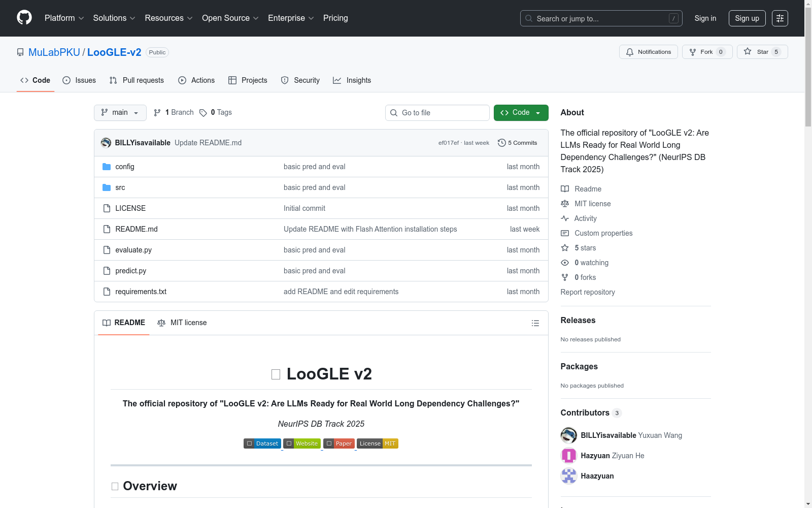The image size is (812, 508).
Task: Click the src folder icon
Action: (107, 187)
